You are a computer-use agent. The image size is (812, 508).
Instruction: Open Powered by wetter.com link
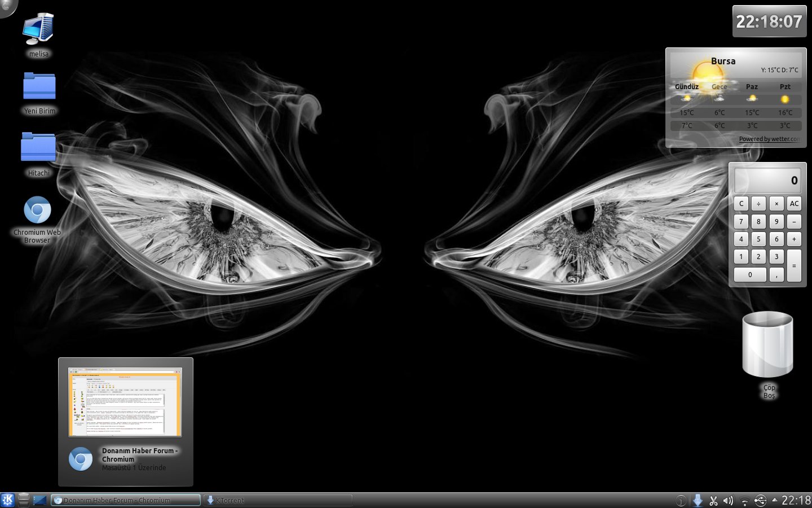[x=769, y=139]
